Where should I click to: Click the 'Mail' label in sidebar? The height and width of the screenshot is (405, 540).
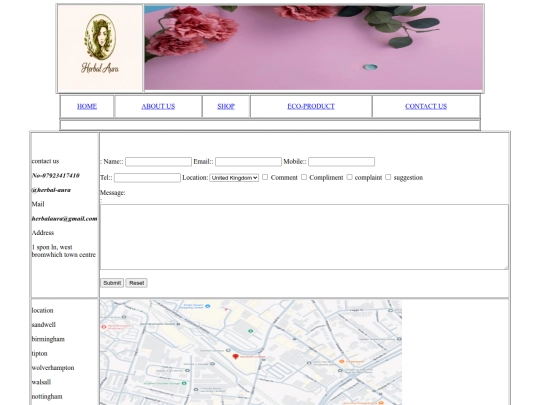38,204
